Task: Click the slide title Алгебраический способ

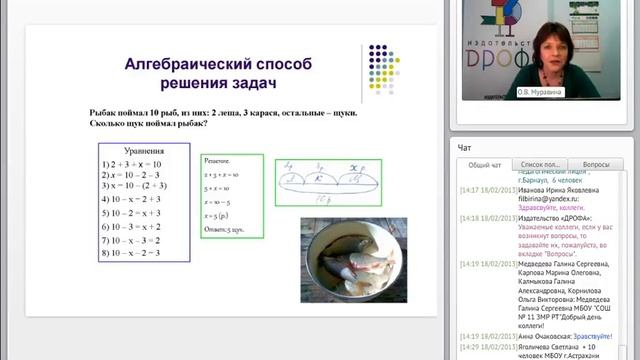Action: pyautogui.click(x=218, y=73)
